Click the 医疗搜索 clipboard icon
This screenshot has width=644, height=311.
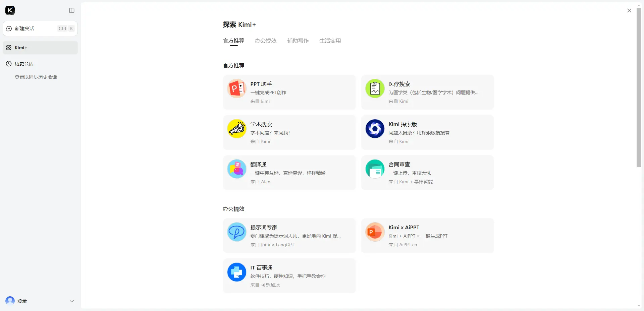375,88
